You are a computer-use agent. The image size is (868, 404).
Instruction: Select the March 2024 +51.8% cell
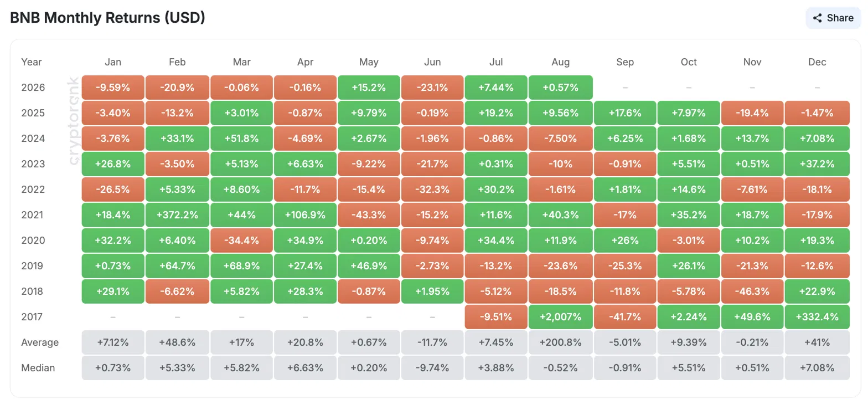241,139
